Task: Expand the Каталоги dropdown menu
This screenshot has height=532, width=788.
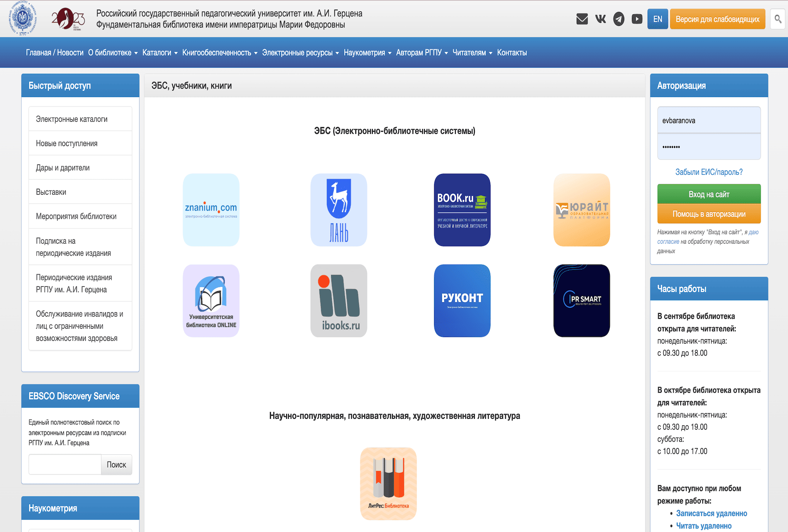Action: 160,53
